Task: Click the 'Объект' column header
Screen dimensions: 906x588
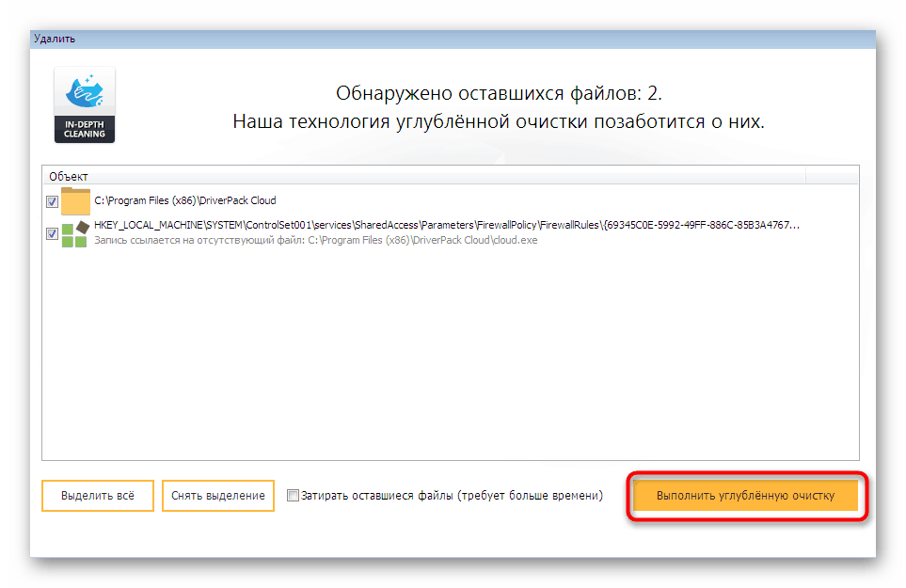Action: pos(423,176)
